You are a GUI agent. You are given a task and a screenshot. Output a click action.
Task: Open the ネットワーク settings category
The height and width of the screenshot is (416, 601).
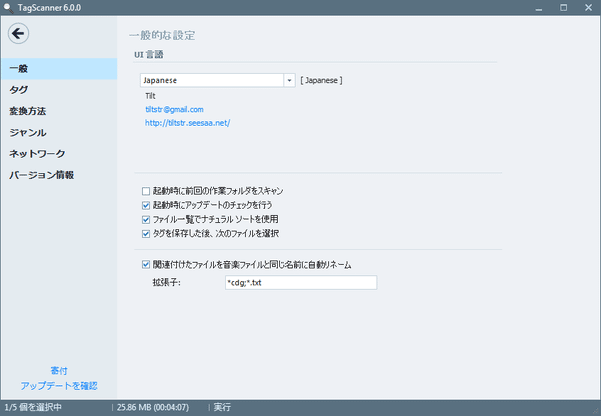pyautogui.click(x=59, y=154)
